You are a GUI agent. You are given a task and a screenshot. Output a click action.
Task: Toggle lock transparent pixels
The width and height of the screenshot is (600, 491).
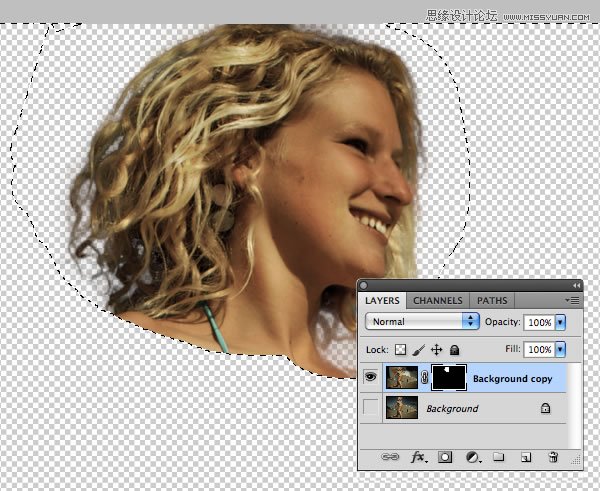(x=402, y=351)
